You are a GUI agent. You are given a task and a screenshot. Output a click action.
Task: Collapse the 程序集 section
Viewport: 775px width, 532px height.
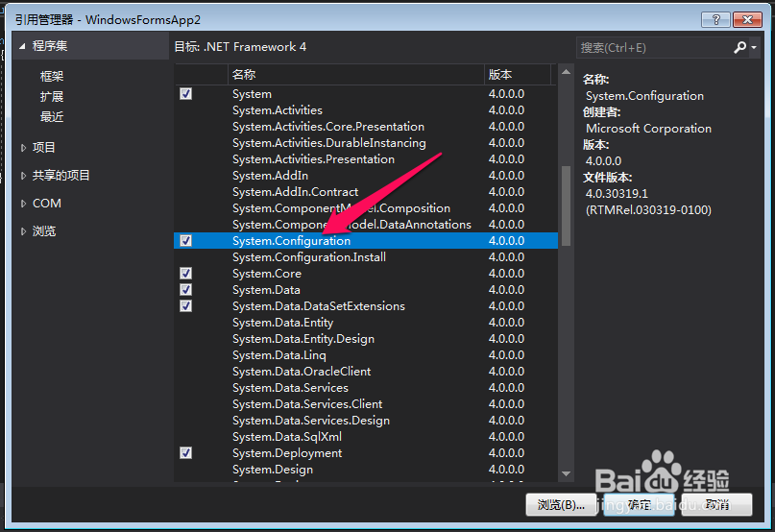(22, 46)
